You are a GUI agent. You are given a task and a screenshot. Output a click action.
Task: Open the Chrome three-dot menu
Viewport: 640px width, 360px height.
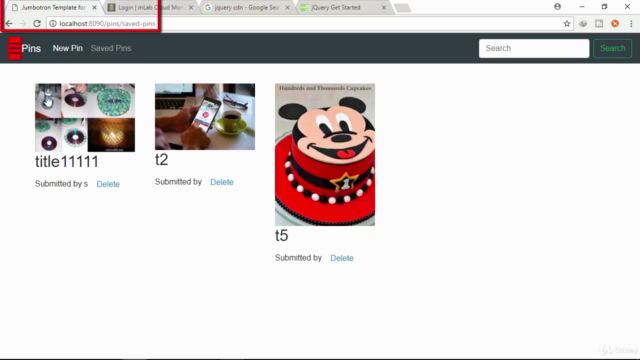631,24
